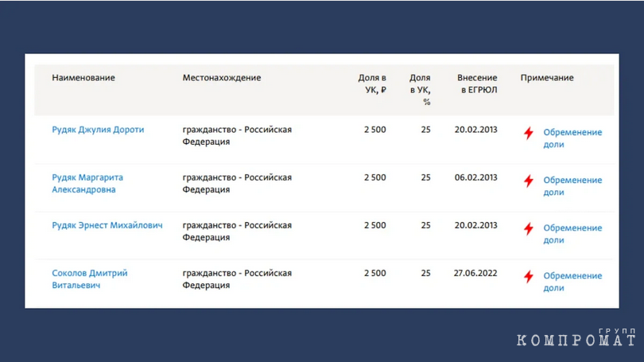Click lightning icon in Соколов Дмитрий Витальевич row
Image resolution: width=644 pixels, height=362 pixels.
[529, 277]
